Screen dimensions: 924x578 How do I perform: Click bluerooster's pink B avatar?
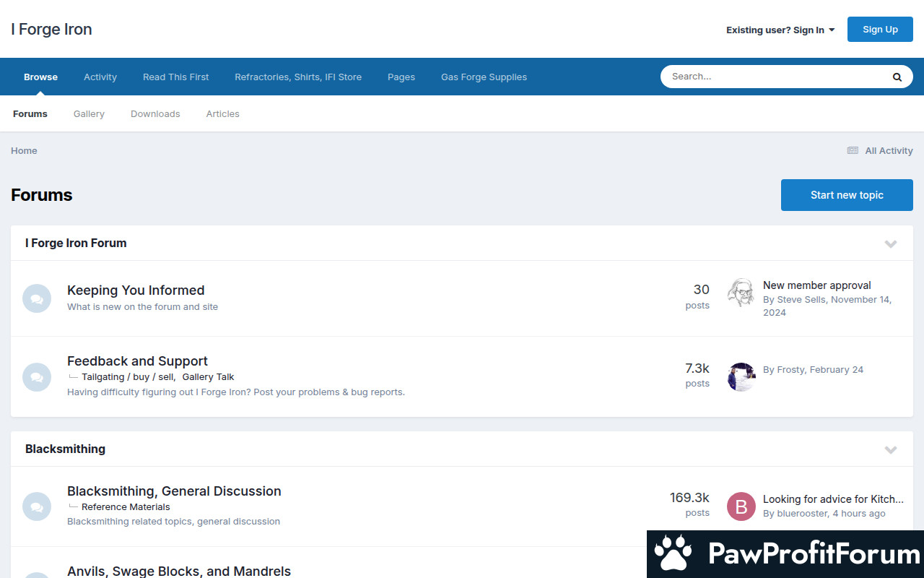(741, 506)
